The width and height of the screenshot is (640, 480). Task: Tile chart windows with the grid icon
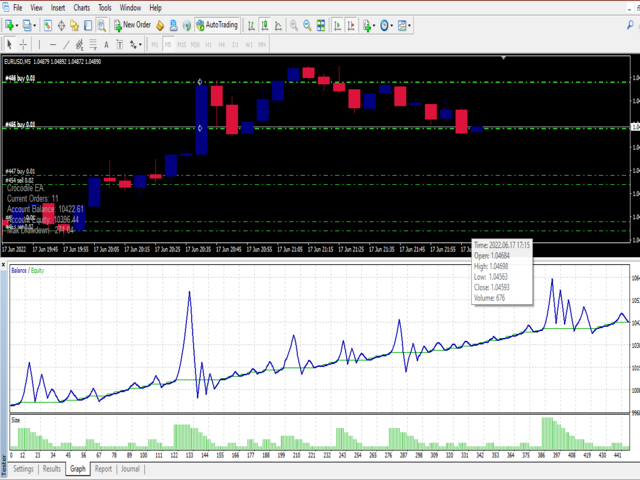point(321,26)
